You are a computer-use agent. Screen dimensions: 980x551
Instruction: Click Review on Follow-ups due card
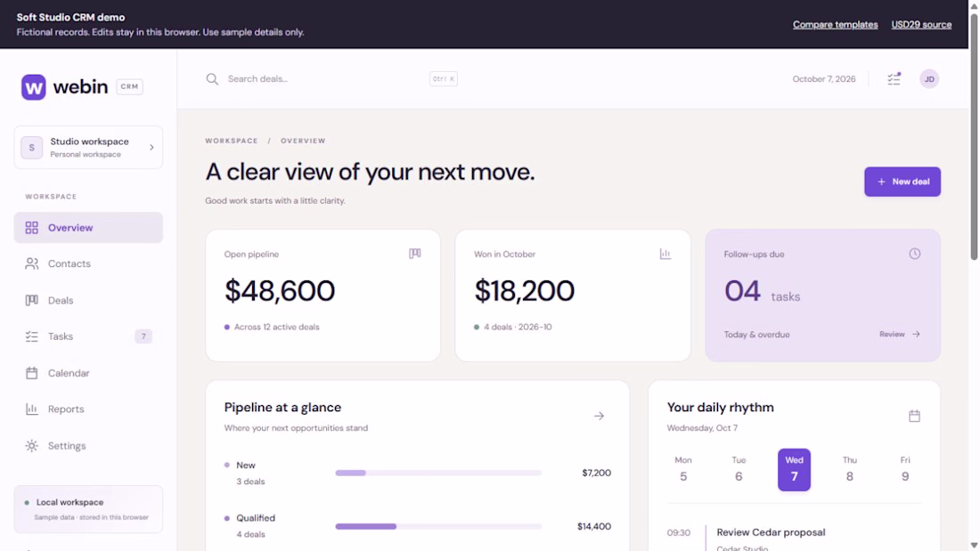[x=900, y=334]
